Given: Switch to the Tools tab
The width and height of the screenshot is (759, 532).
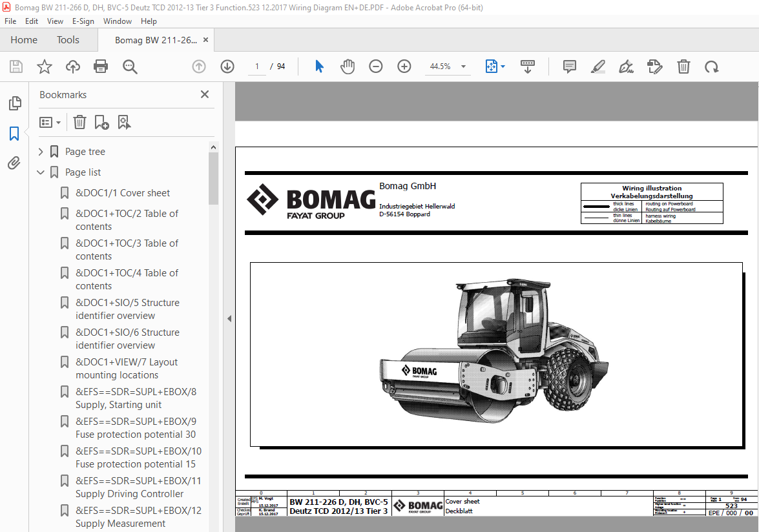Looking at the screenshot, I should (68, 39).
